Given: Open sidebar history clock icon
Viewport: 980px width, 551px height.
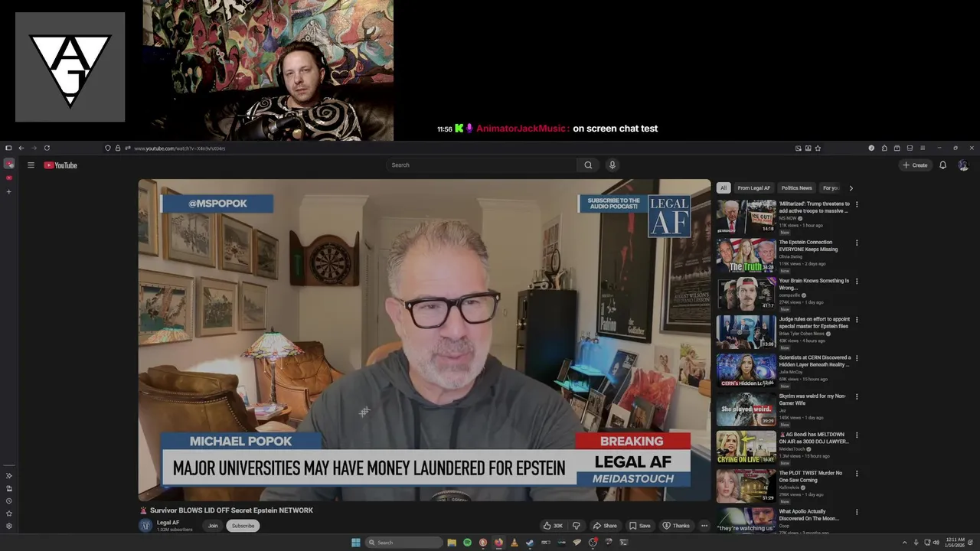Looking at the screenshot, I should (x=9, y=500).
